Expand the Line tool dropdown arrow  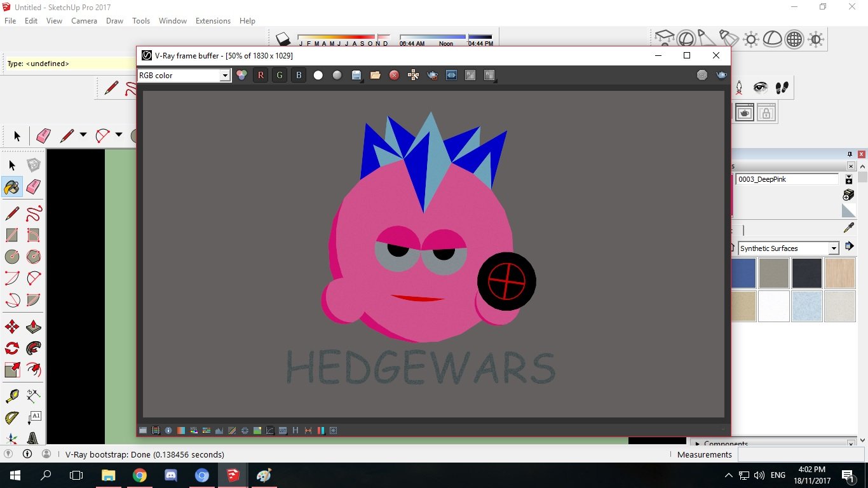click(83, 135)
